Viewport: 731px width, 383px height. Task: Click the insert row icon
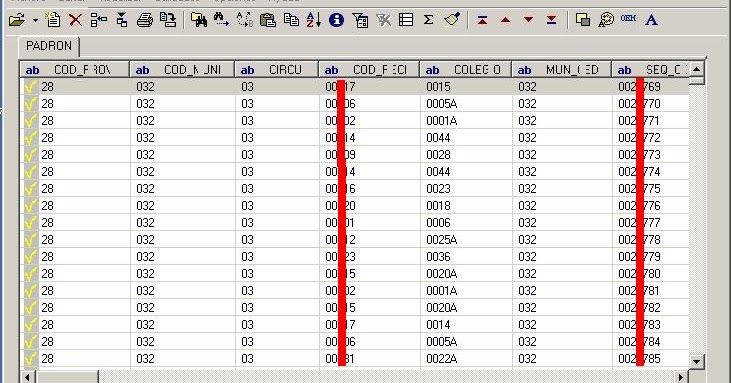click(x=122, y=20)
